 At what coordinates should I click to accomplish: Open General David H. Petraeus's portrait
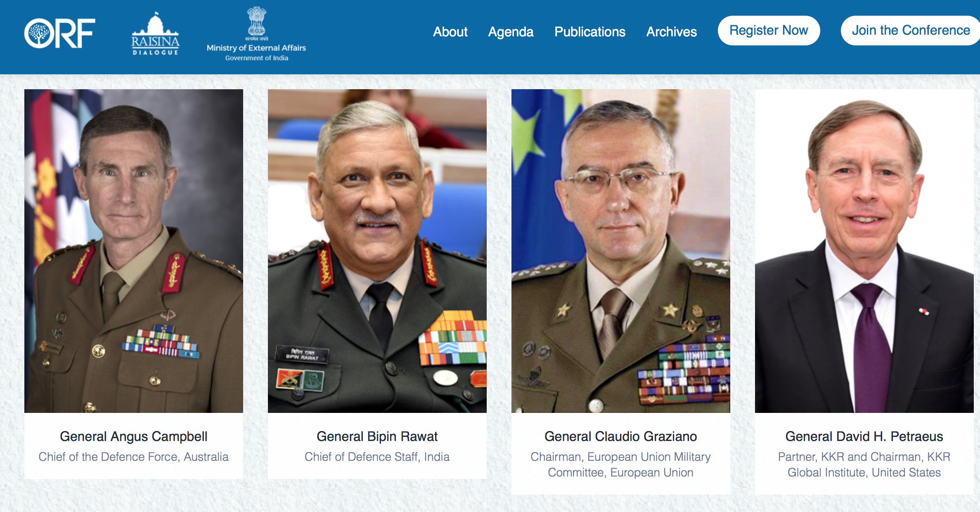(x=864, y=251)
